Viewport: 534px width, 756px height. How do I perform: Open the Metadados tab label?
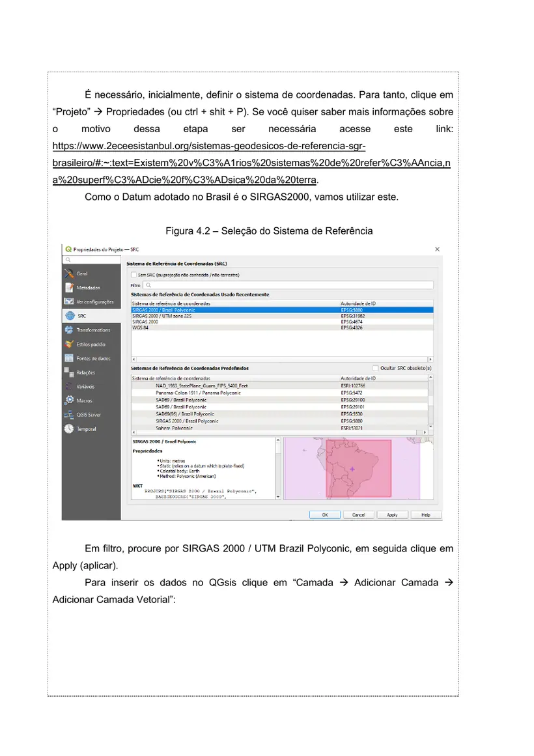click(89, 287)
